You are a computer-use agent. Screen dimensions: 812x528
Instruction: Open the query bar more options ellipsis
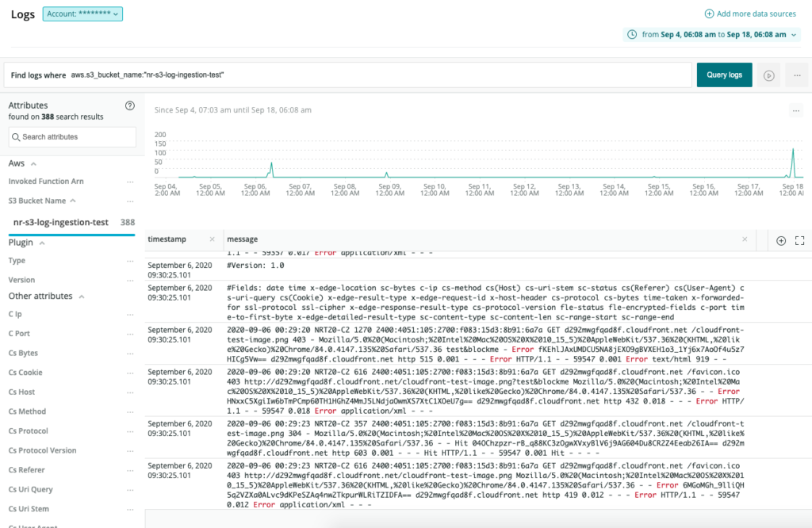tap(795, 75)
